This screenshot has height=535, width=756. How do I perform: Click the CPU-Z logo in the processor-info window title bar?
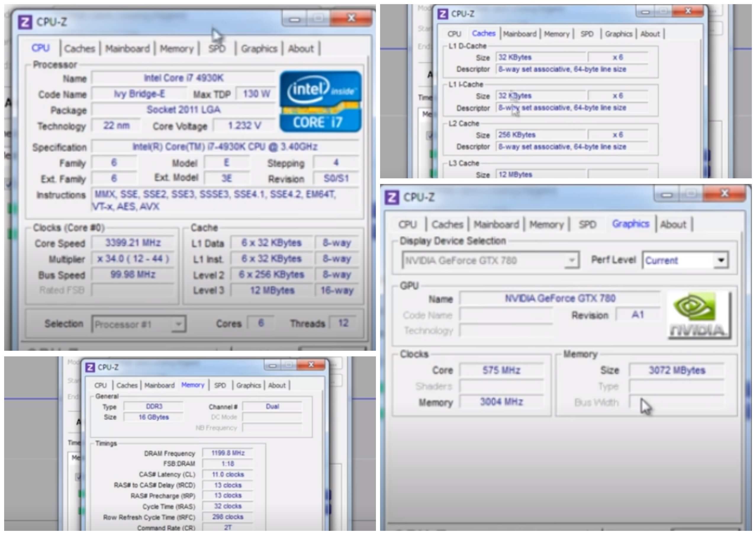tap(25, 22)
